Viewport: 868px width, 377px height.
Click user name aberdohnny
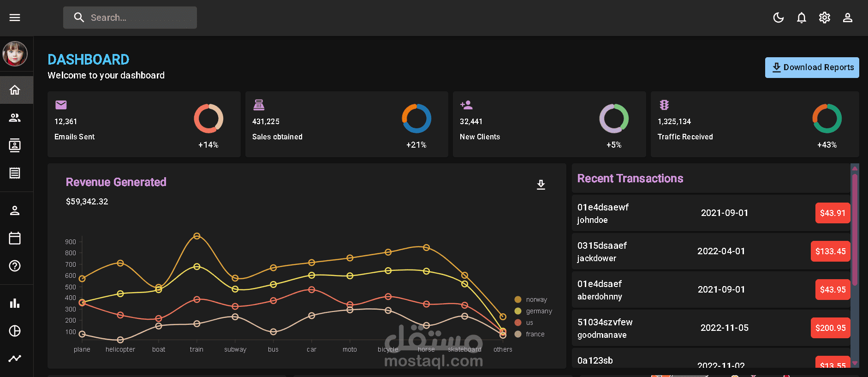point(600,297)
